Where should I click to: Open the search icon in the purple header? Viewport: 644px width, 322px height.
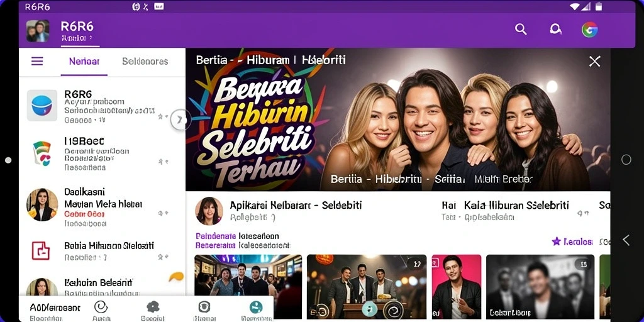[x=521, y=29]
